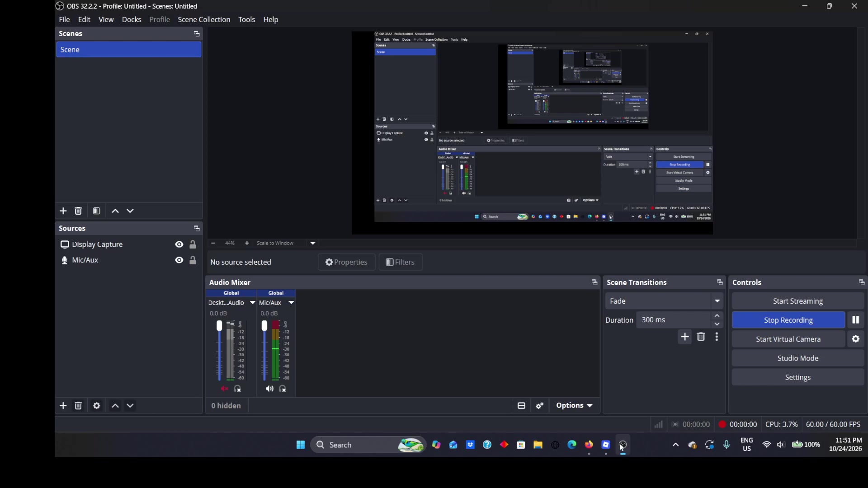Open virtual camera settings gear

click(x=856, y=339)
